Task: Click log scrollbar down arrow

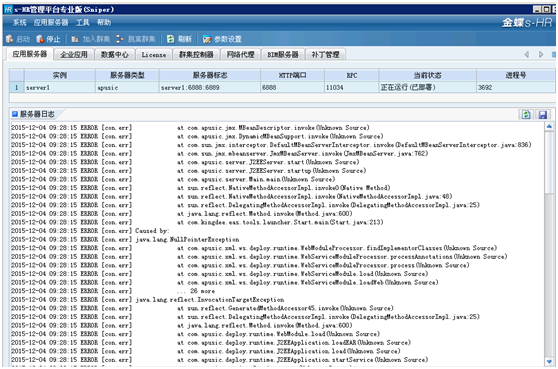Action: (x=549, y=362)
